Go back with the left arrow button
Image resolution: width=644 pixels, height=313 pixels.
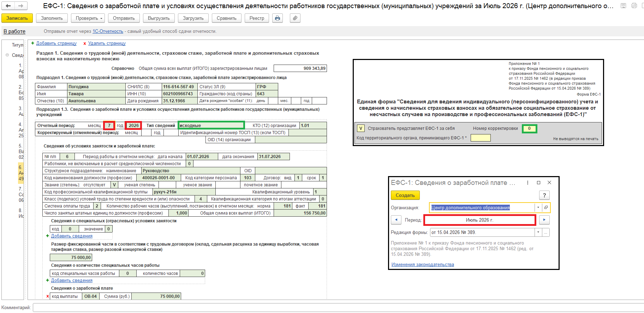[8, 6]
